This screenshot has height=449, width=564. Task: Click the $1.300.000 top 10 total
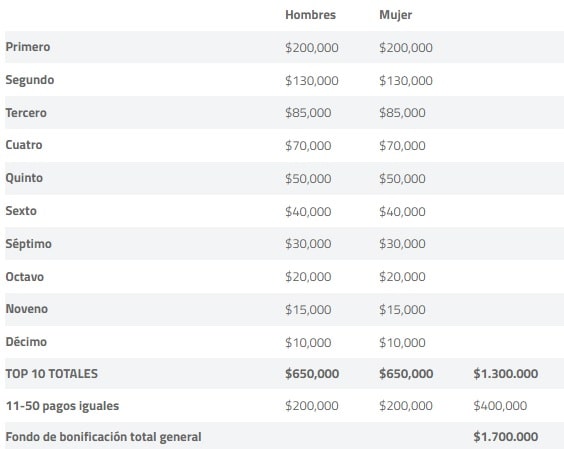(x=506, y=374)
